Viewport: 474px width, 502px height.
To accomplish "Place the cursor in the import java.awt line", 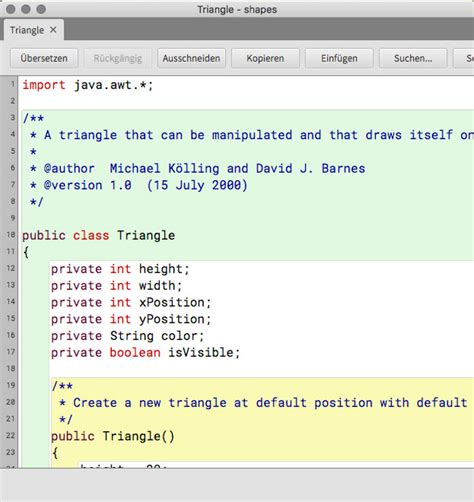I will click(x=88, y=85).
